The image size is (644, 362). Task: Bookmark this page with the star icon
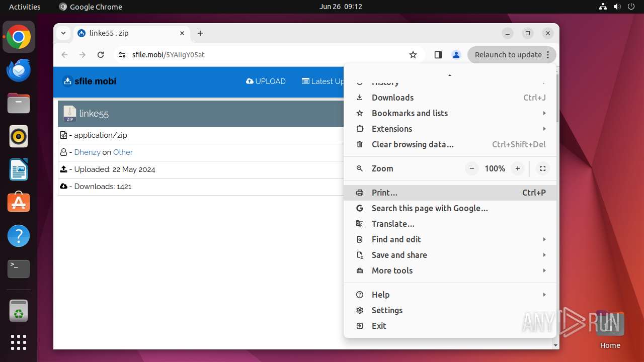[x=413, y=55]
